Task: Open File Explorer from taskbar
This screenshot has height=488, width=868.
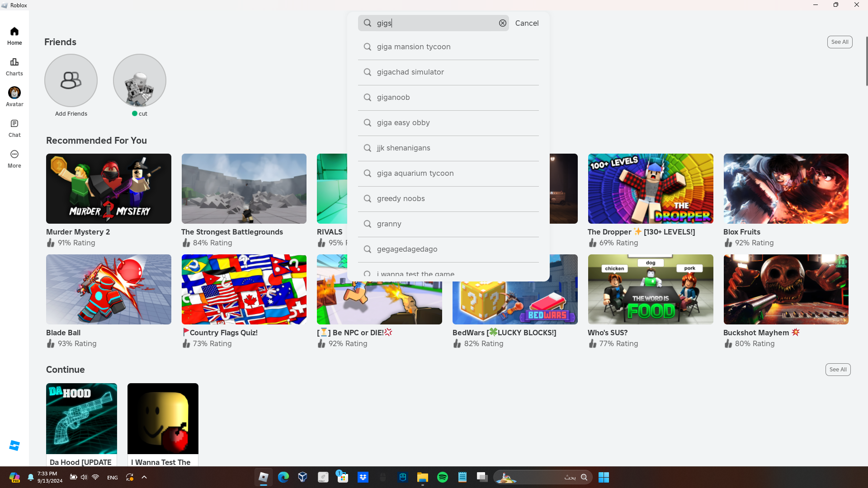Action: point(422,477)
